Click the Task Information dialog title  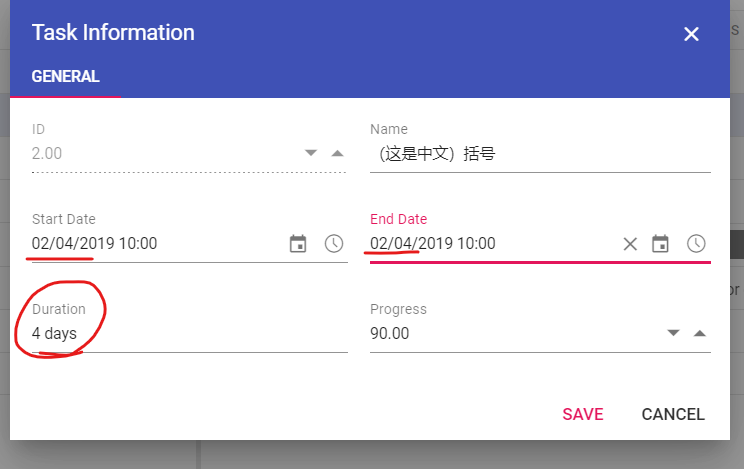pos(113,32)
